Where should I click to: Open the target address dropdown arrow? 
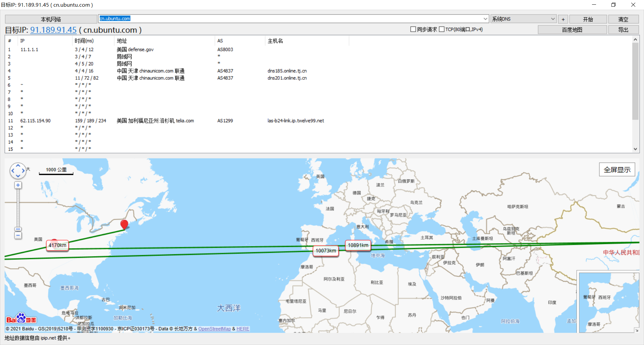485,19
